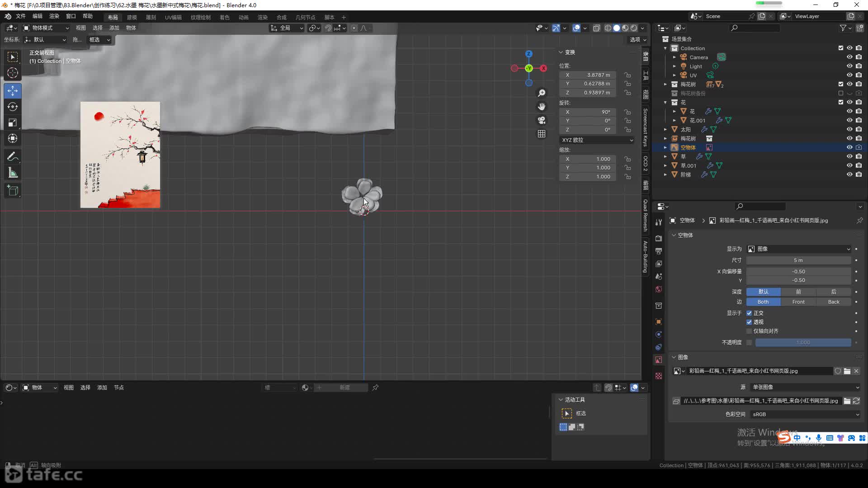Collapse the 变换 panel

pyautogui.click(x=561, y=52)
